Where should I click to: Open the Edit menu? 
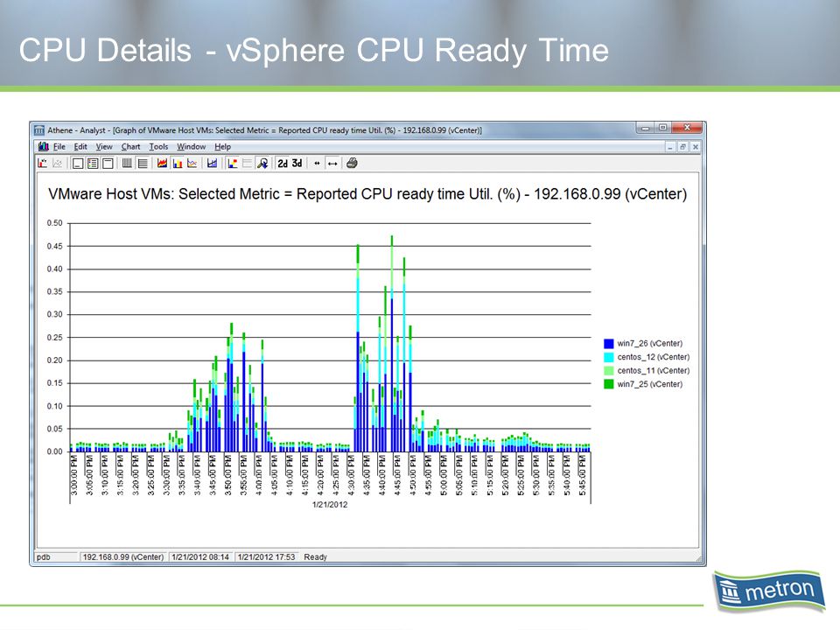pos(80,147)
